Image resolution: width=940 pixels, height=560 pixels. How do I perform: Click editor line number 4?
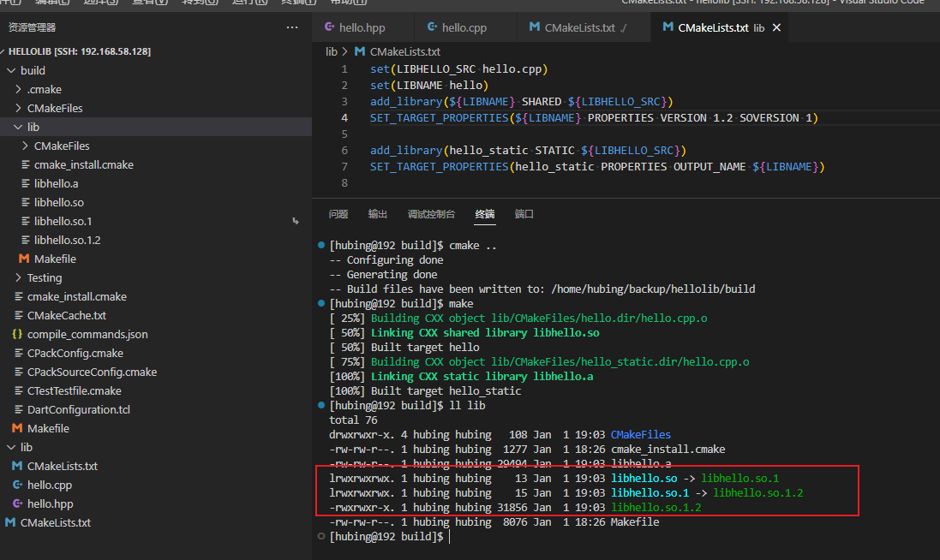pyautogui.click(x=344, y=118)
